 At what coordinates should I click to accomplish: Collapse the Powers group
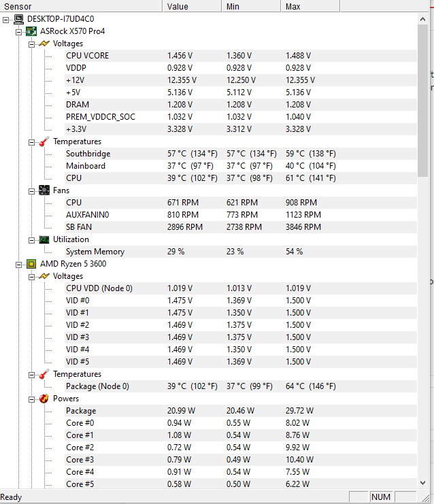(31, 399)
